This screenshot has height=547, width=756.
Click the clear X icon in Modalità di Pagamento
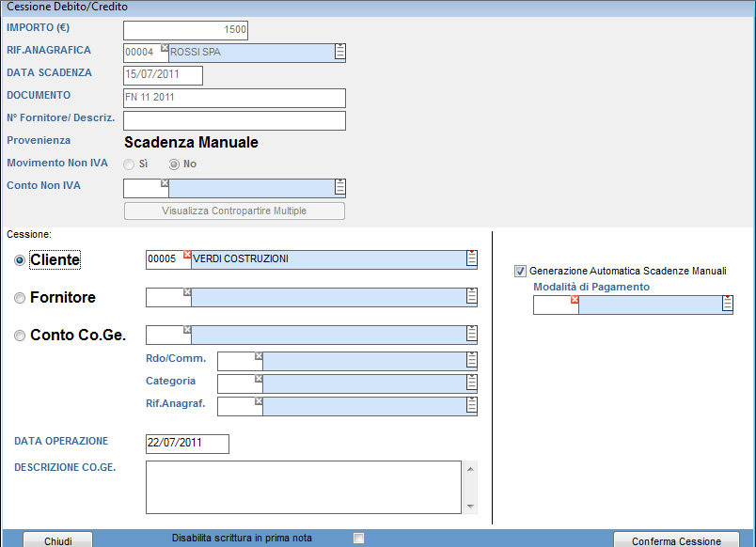574,300
